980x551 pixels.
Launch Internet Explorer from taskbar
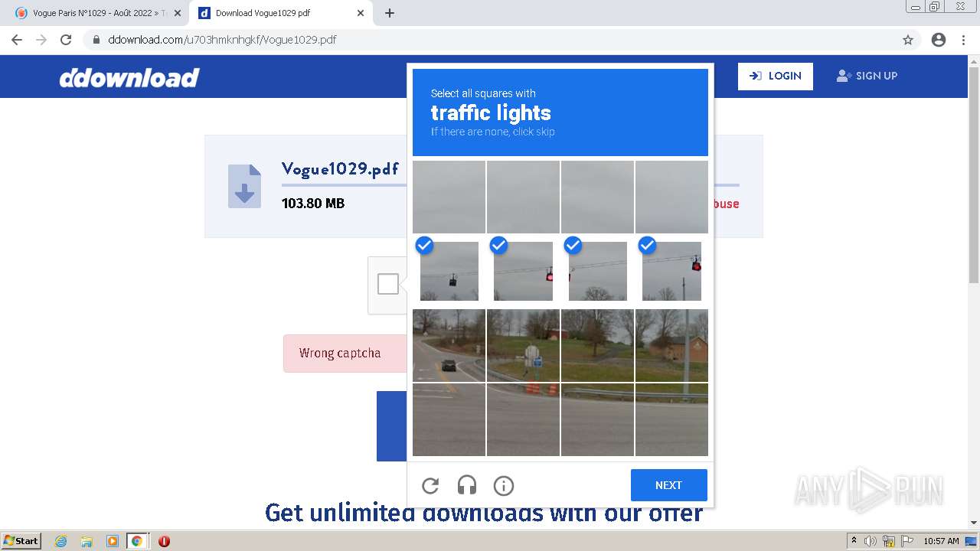60,541
